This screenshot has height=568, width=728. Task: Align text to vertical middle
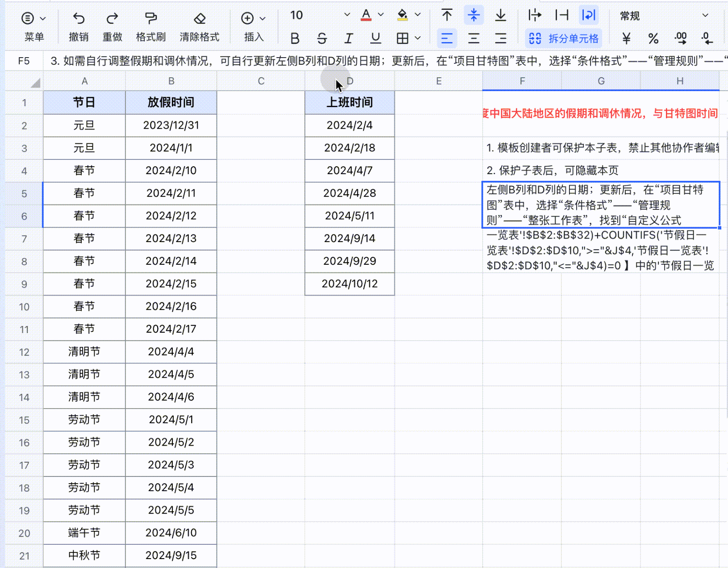pos(473,15)
